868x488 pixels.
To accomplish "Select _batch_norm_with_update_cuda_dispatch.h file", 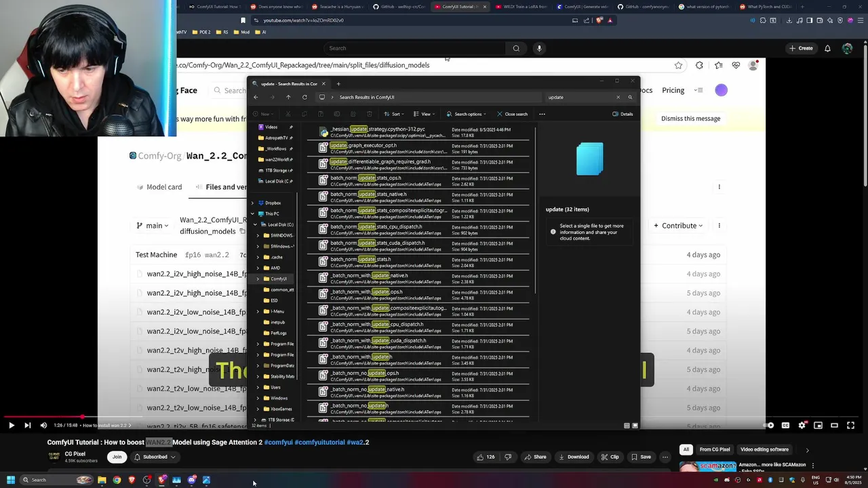I will (x=418, y=344).
